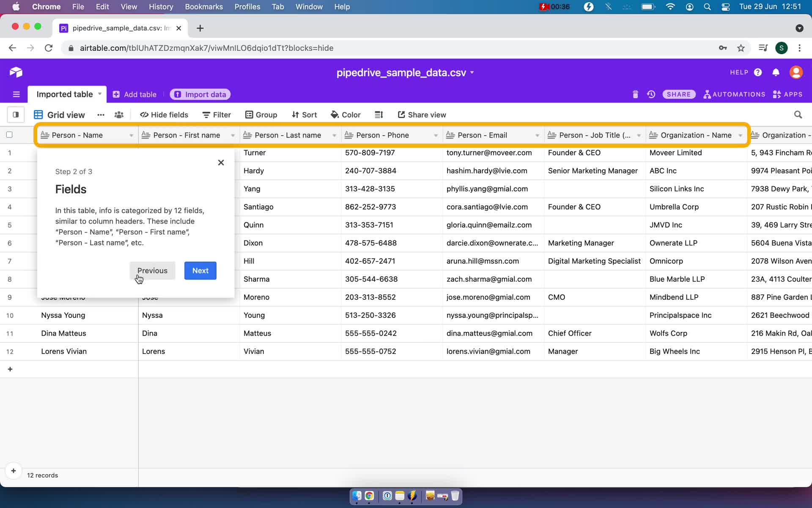Click the search magnifier icon in toolbar

pos(798,115)
